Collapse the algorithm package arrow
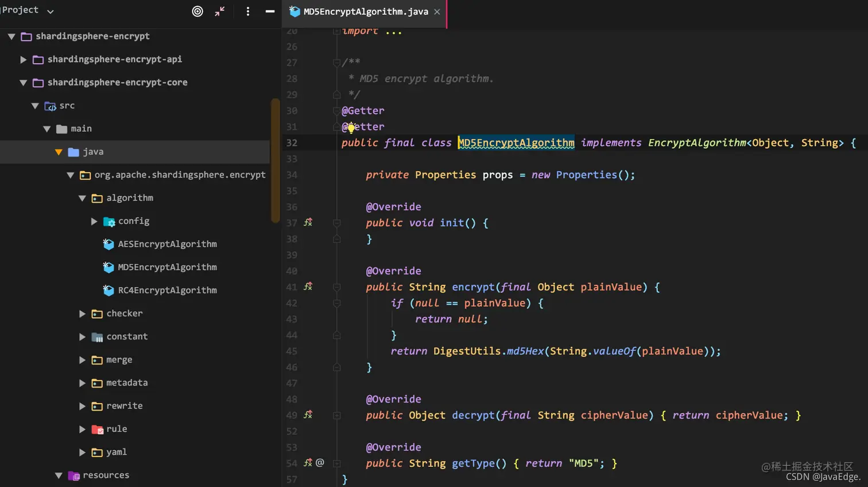Image resolution: width=868 pixels, height=487 pixels. pos(82,198)
